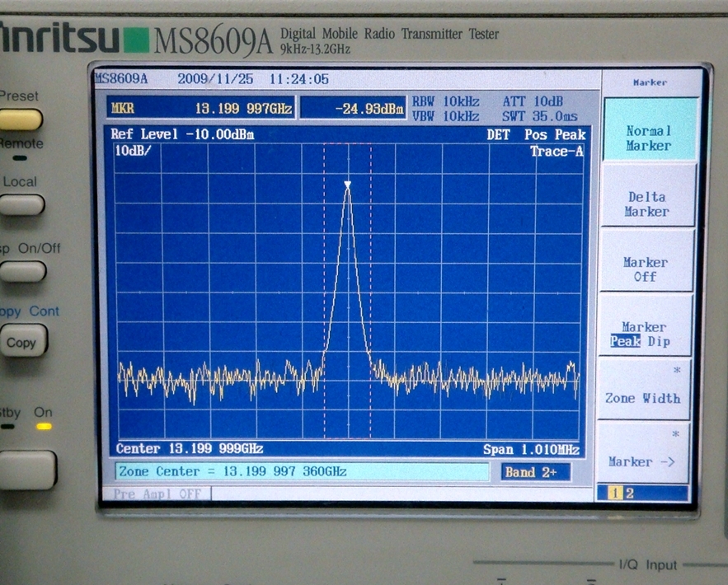Click the marker level readout -24.93dBm
The width and height of the screenshot is (728, 585).
(353, 109)
